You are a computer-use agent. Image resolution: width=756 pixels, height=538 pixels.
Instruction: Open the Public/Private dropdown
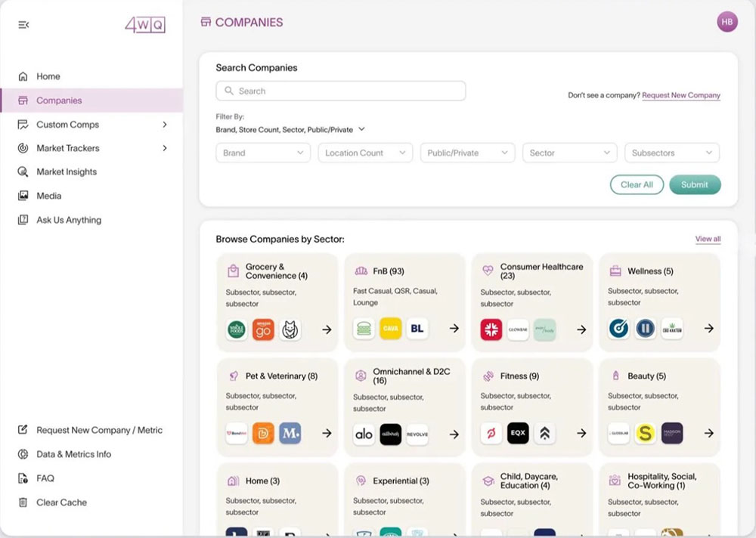coord(468,153)
